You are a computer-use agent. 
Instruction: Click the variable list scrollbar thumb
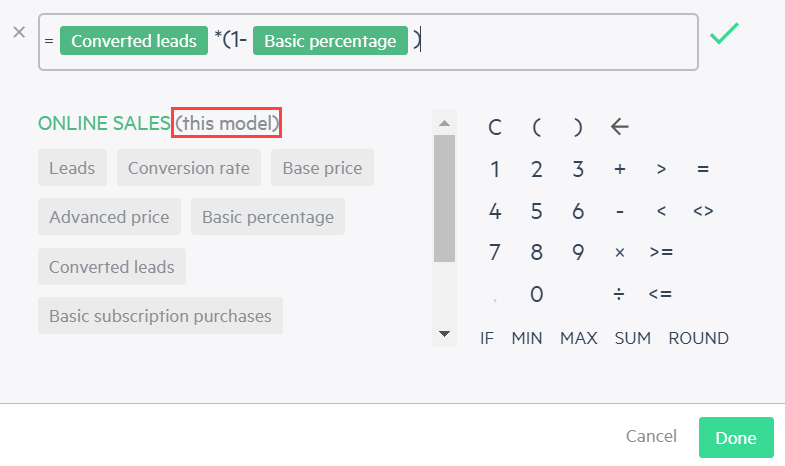coord(444,198)
